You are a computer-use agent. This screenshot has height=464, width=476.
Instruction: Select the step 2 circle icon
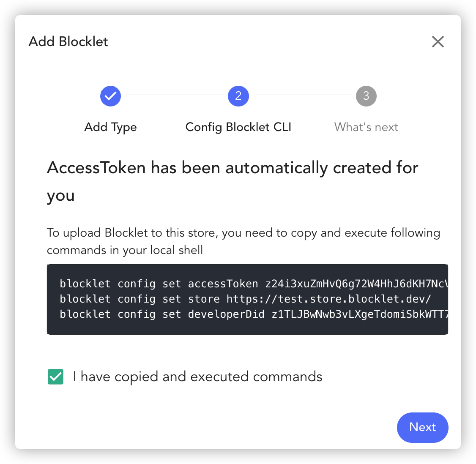coord(238,96)
